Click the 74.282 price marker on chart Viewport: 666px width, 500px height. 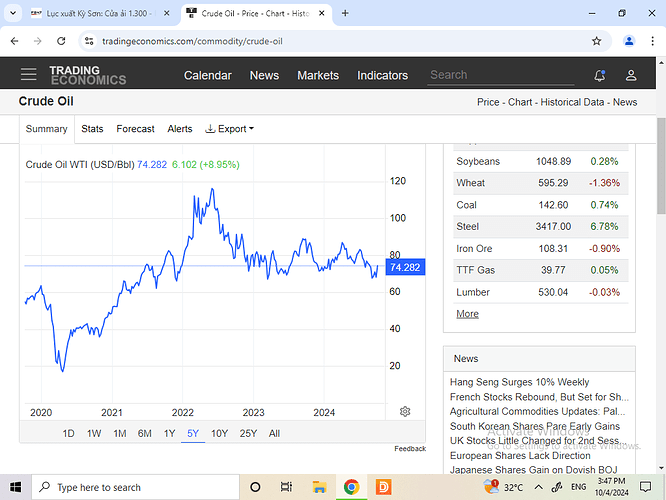pos(405,267)
